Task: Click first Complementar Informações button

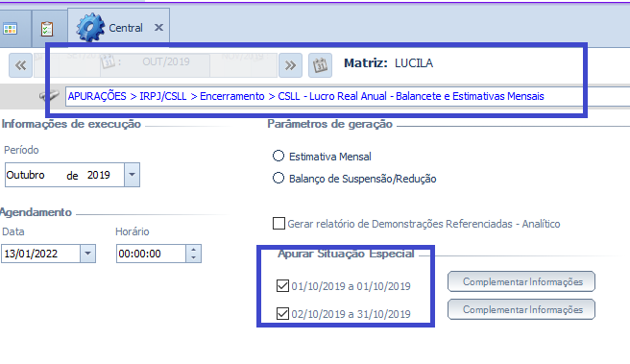Action: (x=521, y=281)
